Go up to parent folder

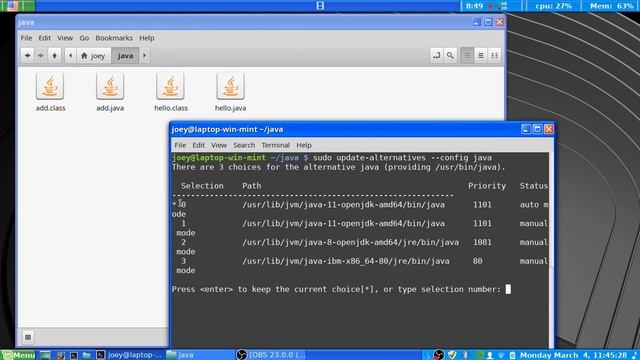click(x=54, y=56)
